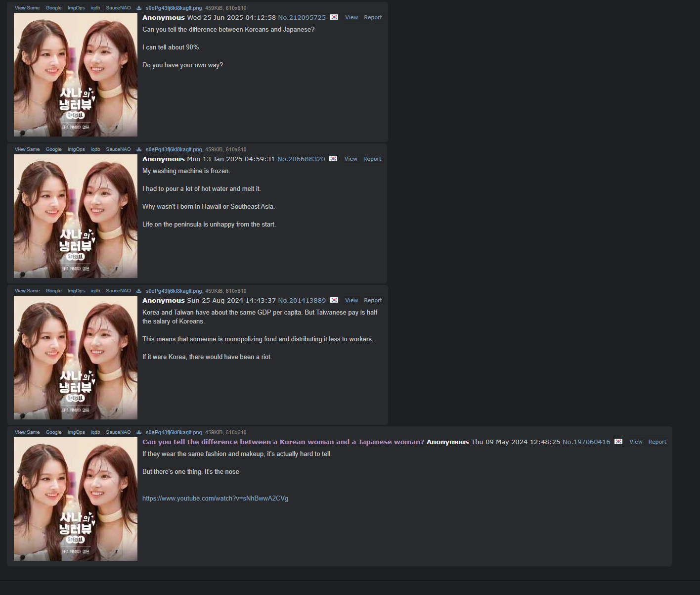Click the text 'If it were Korea, there would have been a riot.'
The width and height of the screenshot is (700, 595).
207,357
